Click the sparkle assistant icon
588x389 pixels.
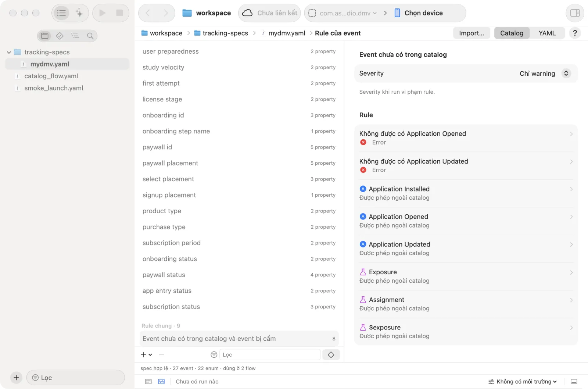point(79,13)
